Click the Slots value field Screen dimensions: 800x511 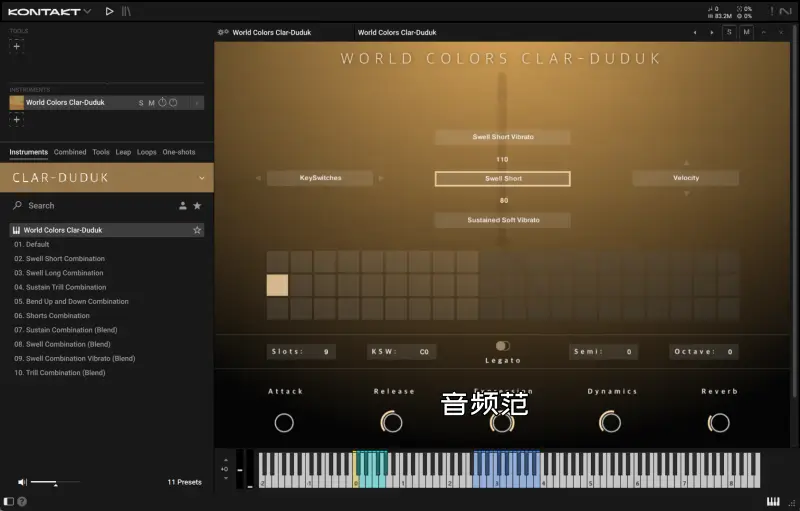[301, 351]
